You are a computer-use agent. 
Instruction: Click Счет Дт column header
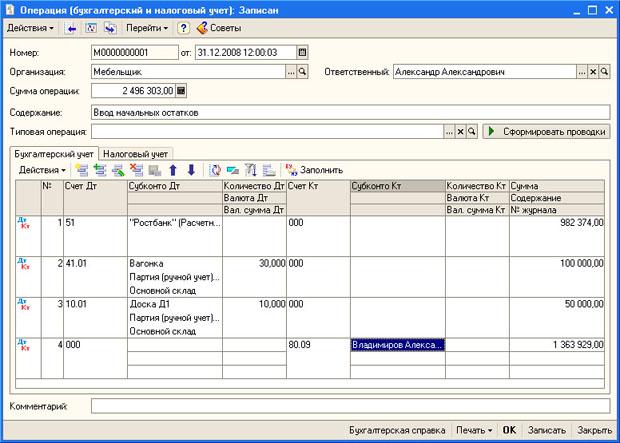click(x=95, y=198)
